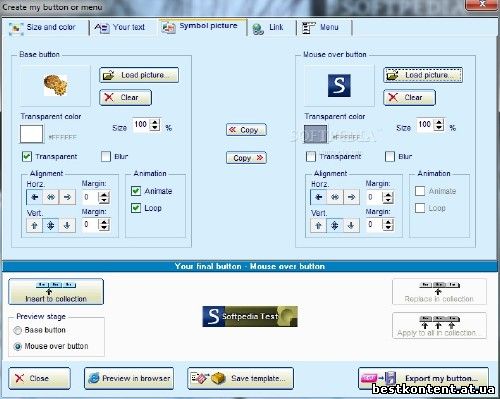This screenshot has width=500, height=399.
Task: Edit Base button Size percentage field
Action: click(142, 125)
